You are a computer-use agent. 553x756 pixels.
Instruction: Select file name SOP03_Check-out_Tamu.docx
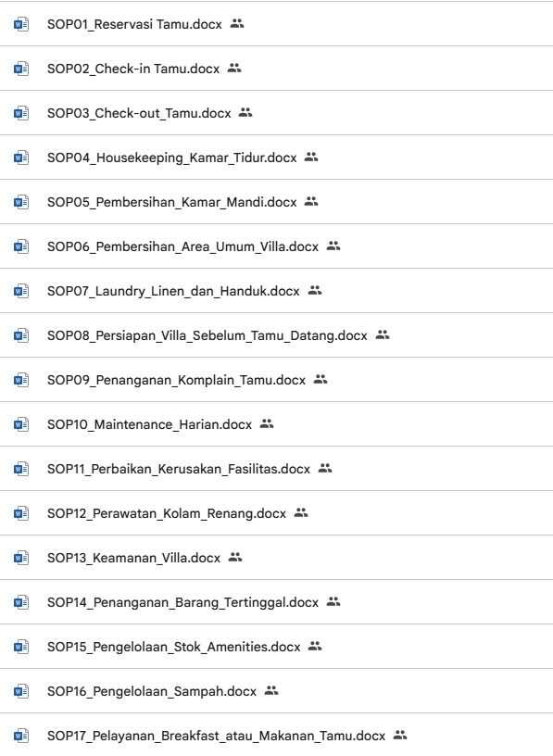click(x=139, y=113)
